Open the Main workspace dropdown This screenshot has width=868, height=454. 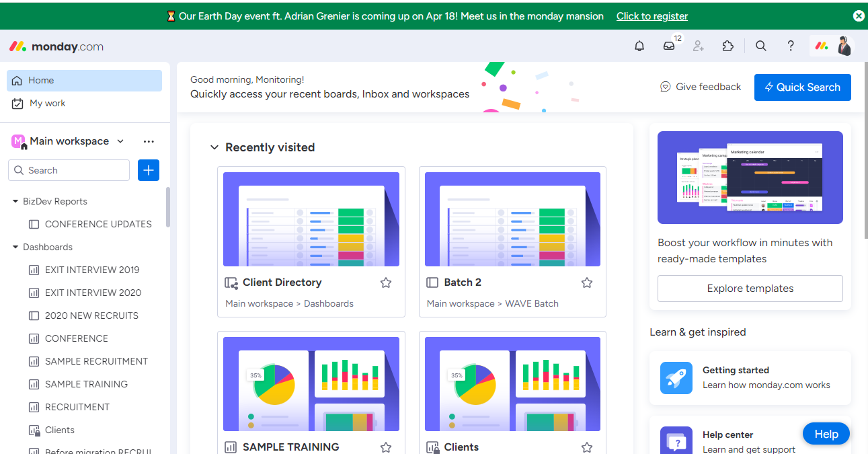120,141
